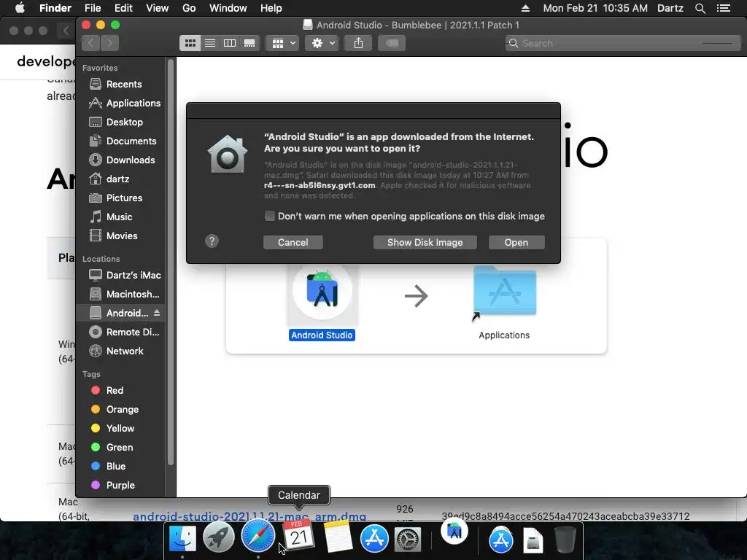The width and height of the screenshot is (747, 560).
Task: Open Notification Center menu bar icon
Action: (x=723, y=8)
